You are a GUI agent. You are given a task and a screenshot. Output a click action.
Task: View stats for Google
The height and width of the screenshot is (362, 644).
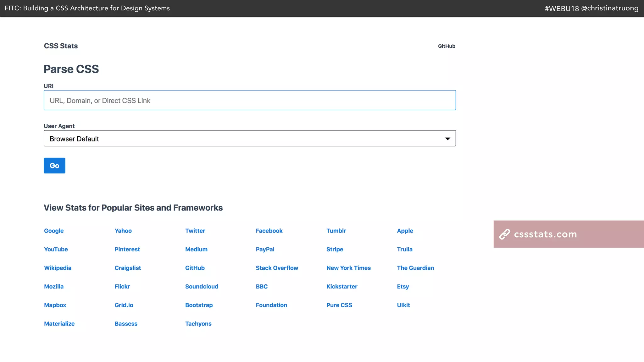pyautogui.click(x=54, y=231)
